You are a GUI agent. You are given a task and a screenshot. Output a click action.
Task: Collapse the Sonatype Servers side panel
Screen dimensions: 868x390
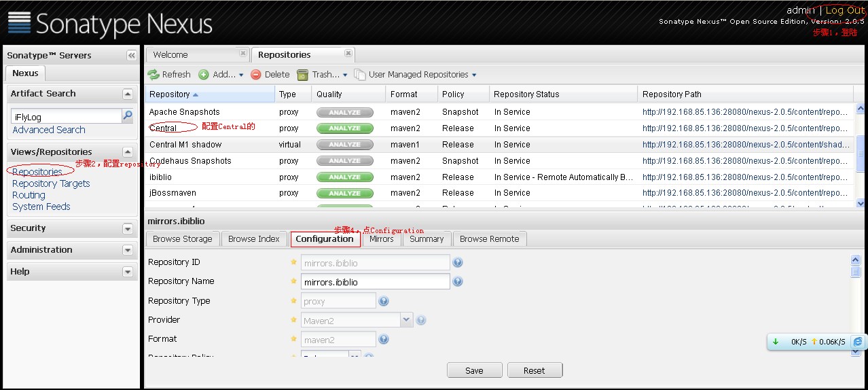(131, 55)
